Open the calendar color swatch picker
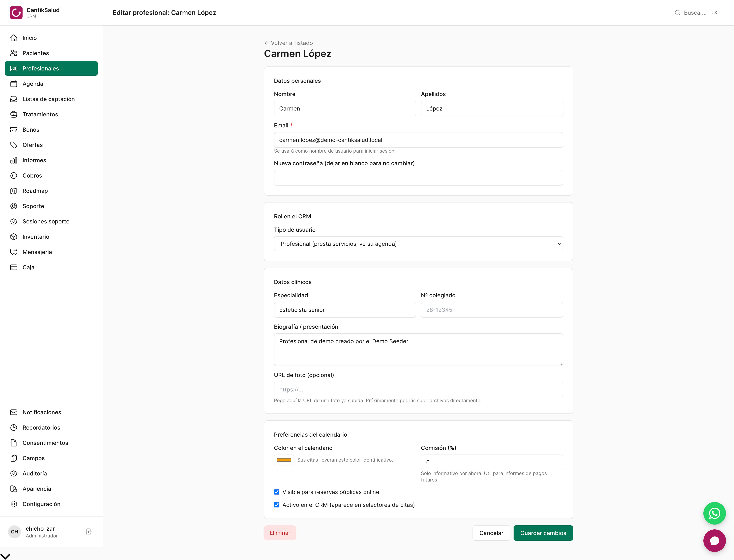The width and height of the screenshot is (734, 560). 284,460
